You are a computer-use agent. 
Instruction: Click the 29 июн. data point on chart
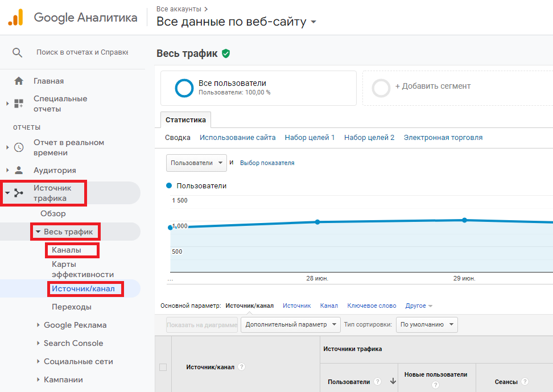pyautogui.click(x=465, y=220)
